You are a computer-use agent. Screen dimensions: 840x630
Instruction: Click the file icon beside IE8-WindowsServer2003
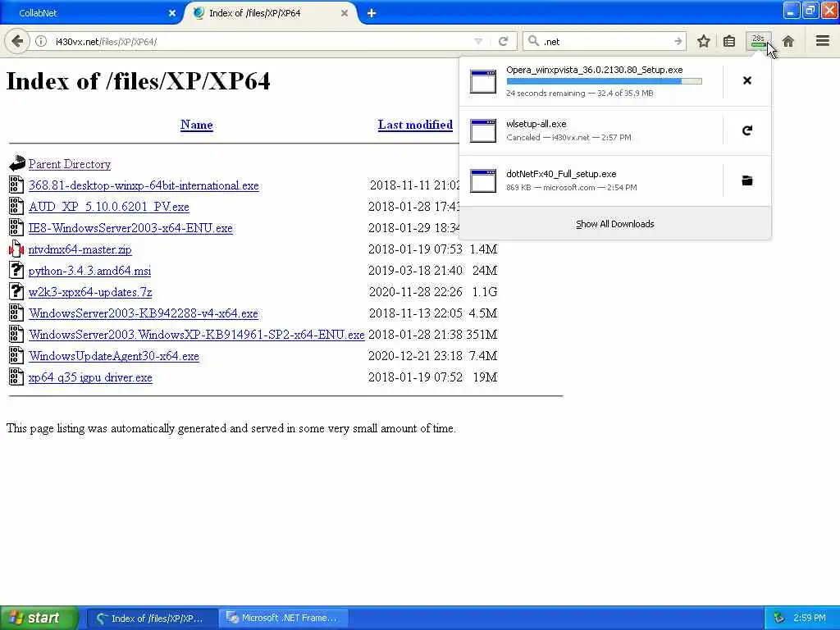tap(16, 228)
